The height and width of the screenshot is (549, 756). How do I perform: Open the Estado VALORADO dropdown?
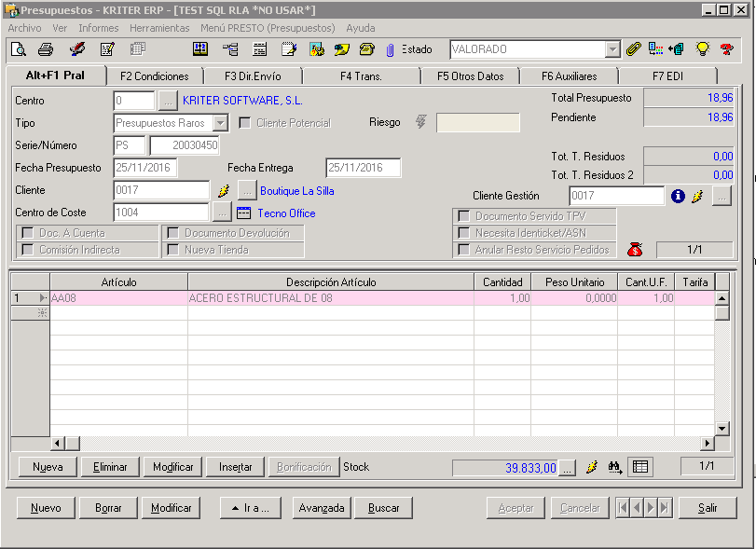tap(612, 49)
